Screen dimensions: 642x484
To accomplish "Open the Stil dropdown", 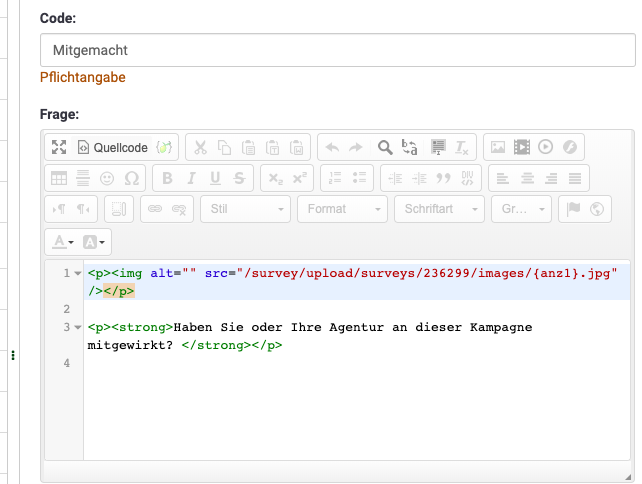I will pos(245,209).
